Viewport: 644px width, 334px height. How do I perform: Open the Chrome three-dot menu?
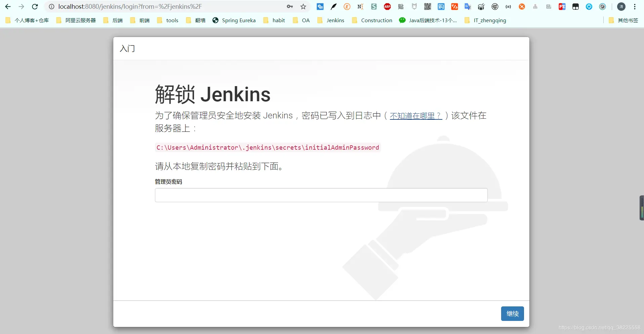click(x=635, y=7)
